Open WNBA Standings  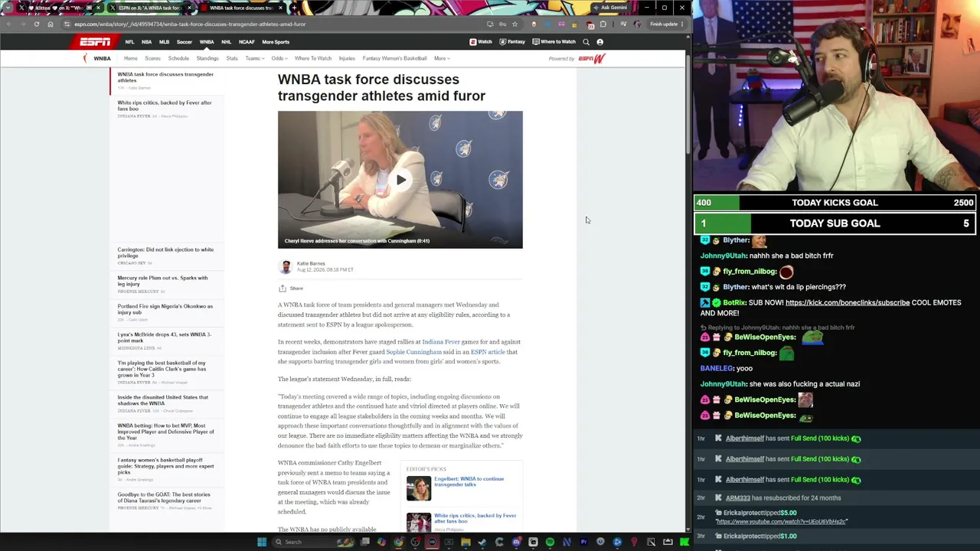click(x=207, y=58)
